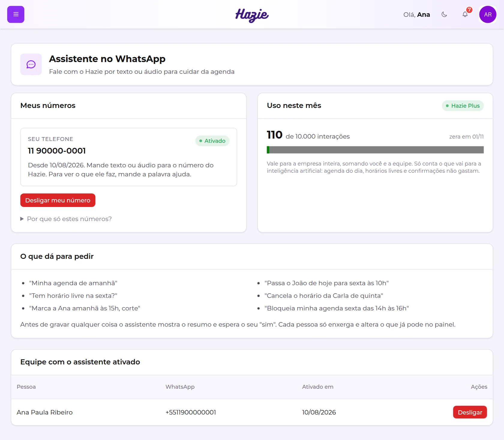
Task: Click the Olá, Ana greeting
Action: [x=417, y=15]
